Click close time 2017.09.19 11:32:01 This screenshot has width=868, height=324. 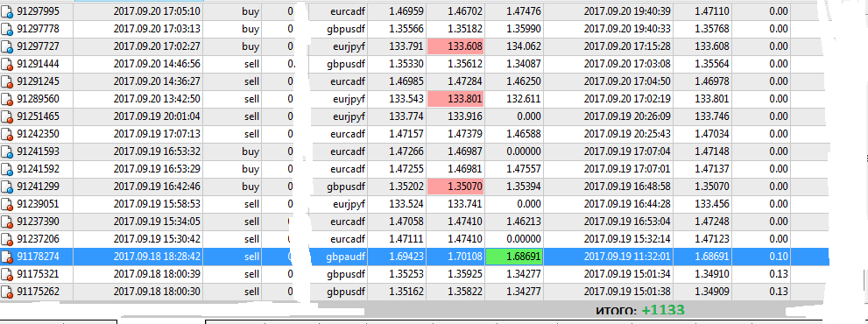[x=627, y=257]
